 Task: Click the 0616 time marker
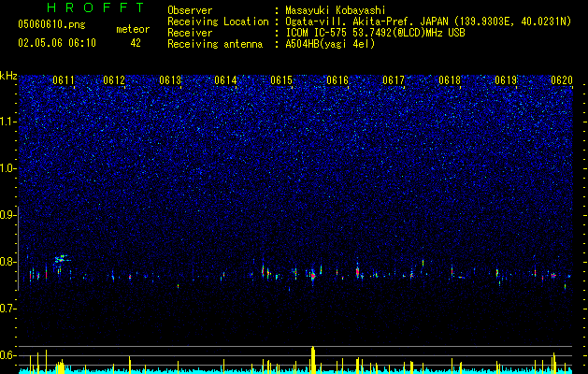click(x=337, y=80)
